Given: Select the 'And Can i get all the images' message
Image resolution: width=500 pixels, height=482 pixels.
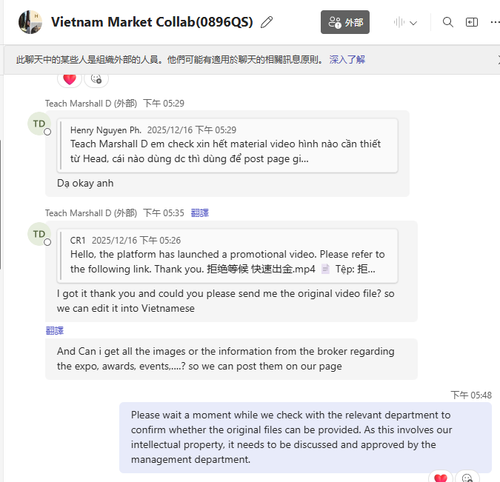Looking at the screenshot, I should [x=225, y=359].
